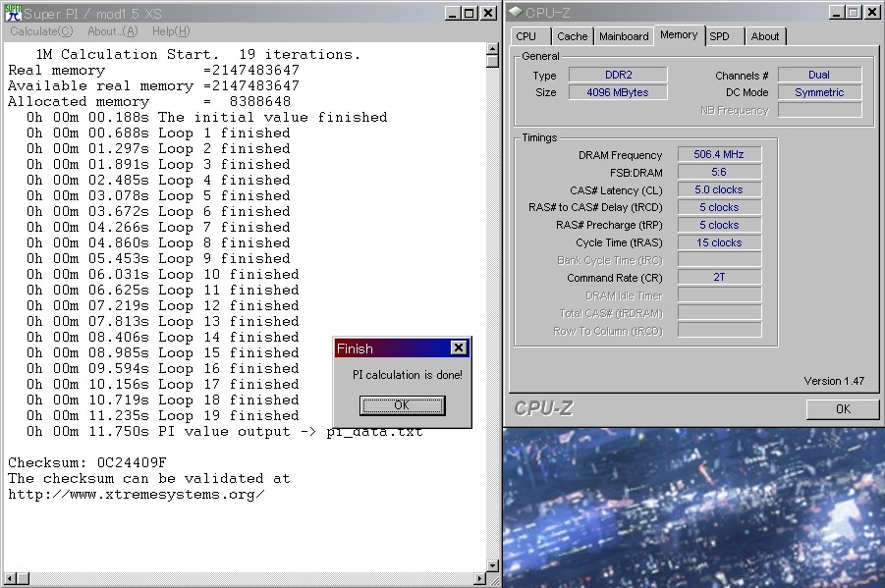Screen dimensions: 885x588
Task: Switch to the Cache tab
Action: pos(572,36)
